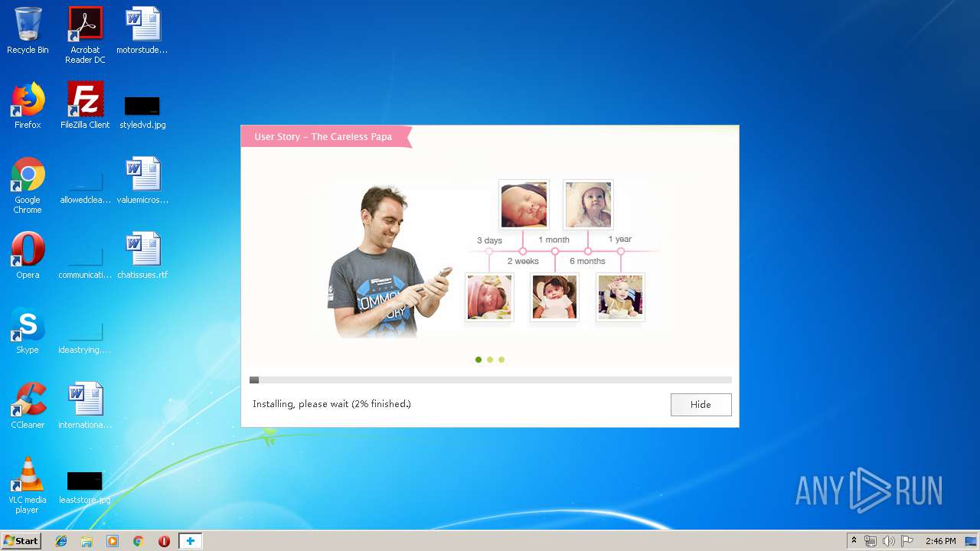This screenshot has height=551, width=980.
Task: Click the Start button
Action: point(21,541)
